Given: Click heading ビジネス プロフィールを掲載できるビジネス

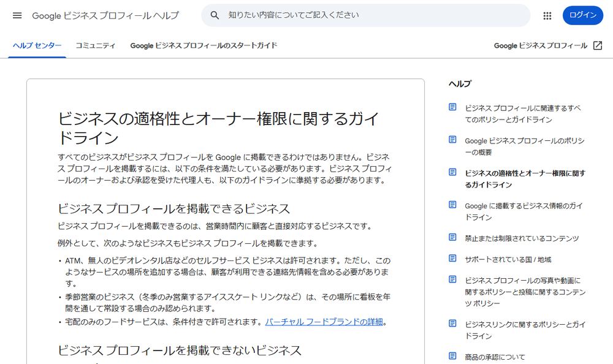Looking at the screenshot, I should 174,208.
